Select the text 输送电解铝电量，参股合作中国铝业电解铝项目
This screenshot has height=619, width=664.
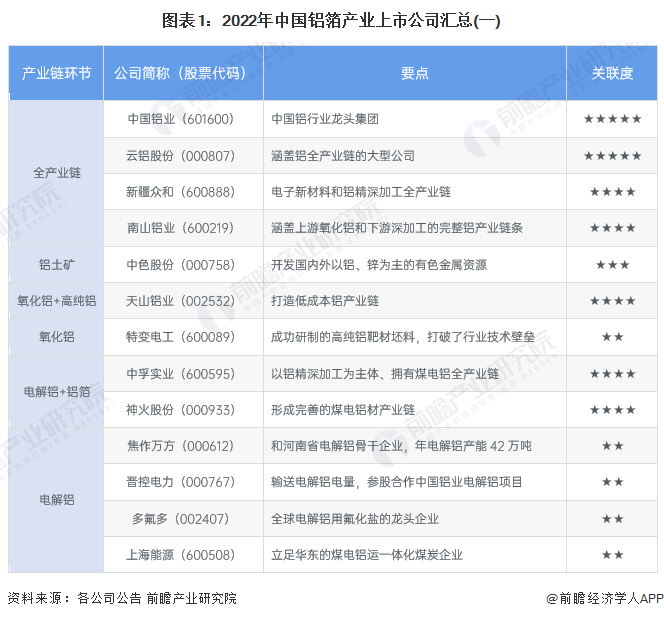tap(396, 482)
